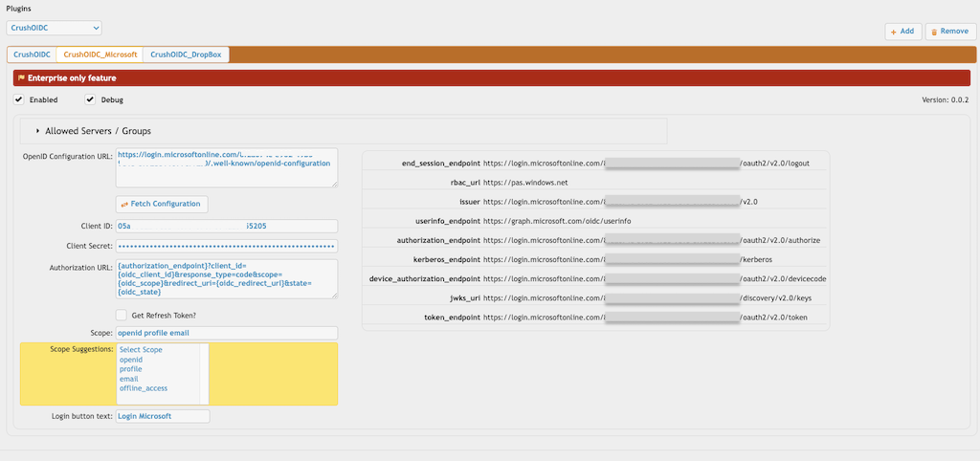Select 'offline_access' in scope suggestions
The width and height of the screenshot is (980, 461).
144,388
